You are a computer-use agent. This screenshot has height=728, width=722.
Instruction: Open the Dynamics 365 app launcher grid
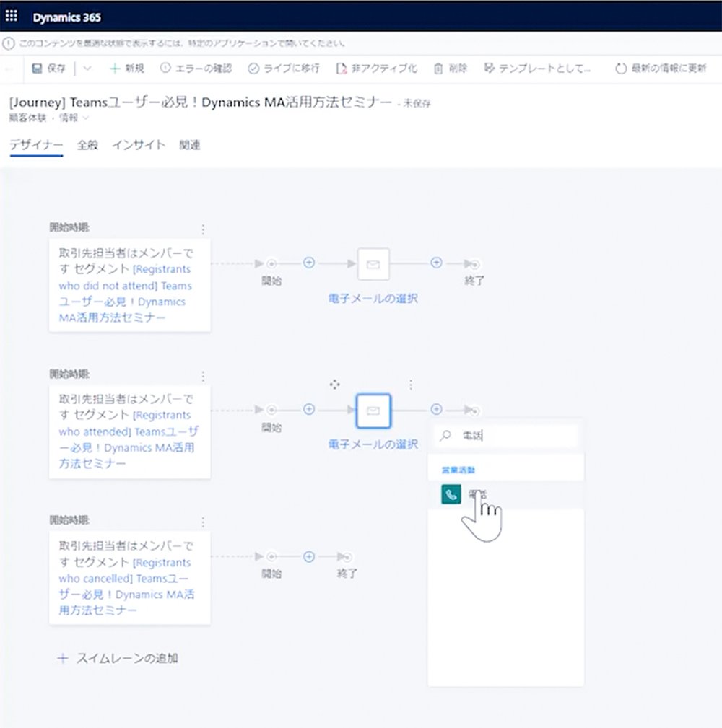click(x=12, y=17)
